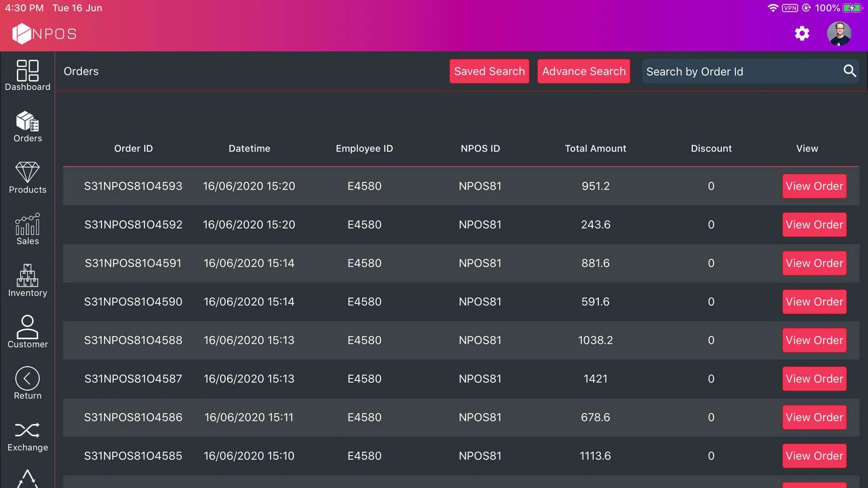868x488 pixels.
Task: Click Saved Search button
Action: [489, 71]
